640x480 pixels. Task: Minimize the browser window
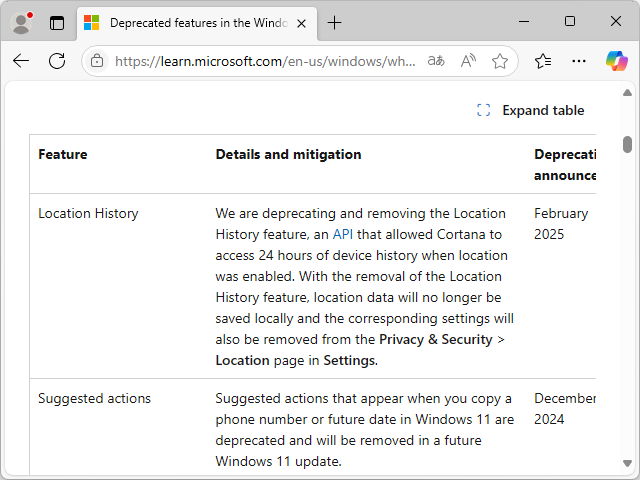[x=524, y=21]
